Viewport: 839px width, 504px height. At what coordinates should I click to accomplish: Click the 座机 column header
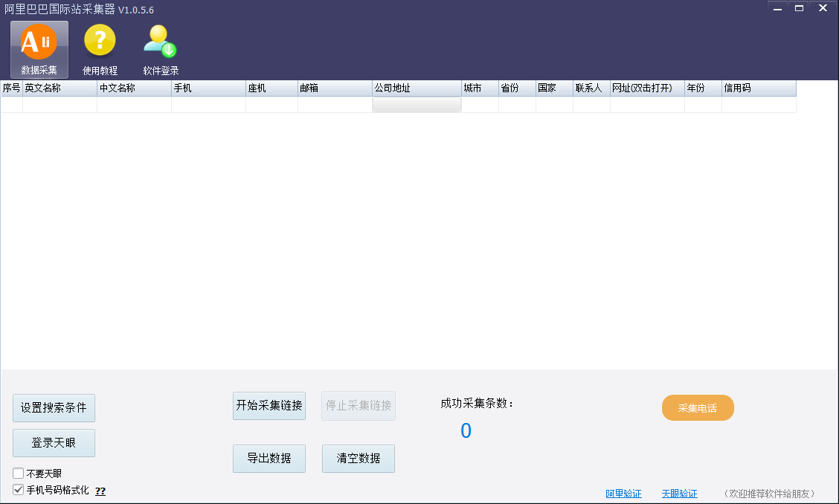click(271, 88)
